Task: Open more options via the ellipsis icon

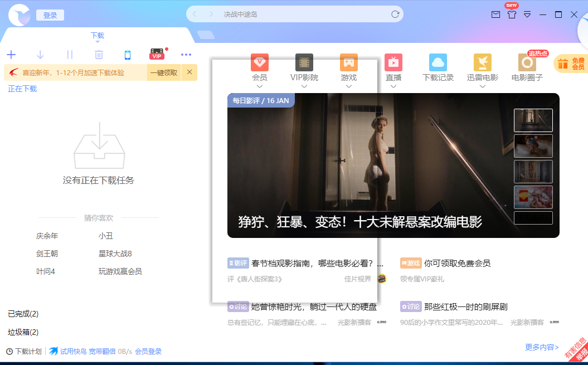Action: point(186,55)
